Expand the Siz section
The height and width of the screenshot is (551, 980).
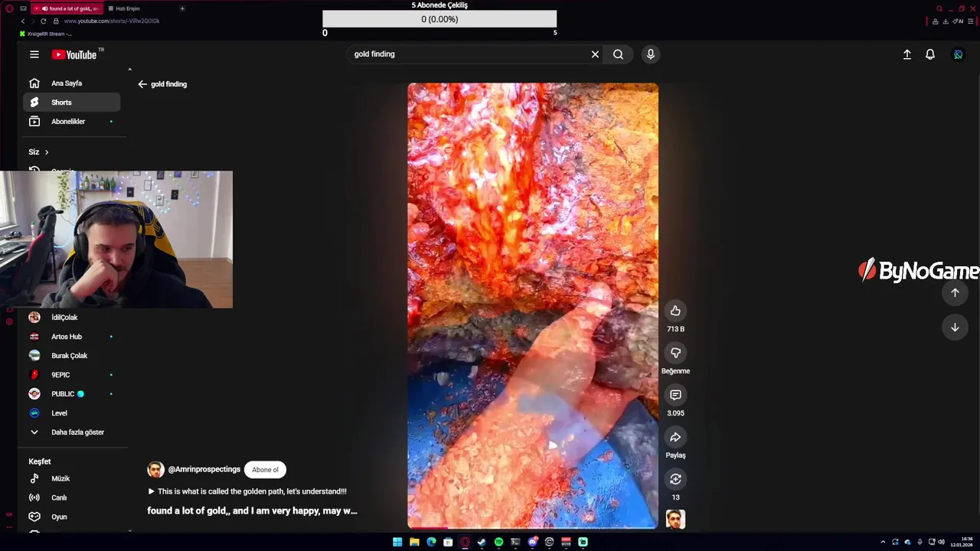(x=38, y=152)
